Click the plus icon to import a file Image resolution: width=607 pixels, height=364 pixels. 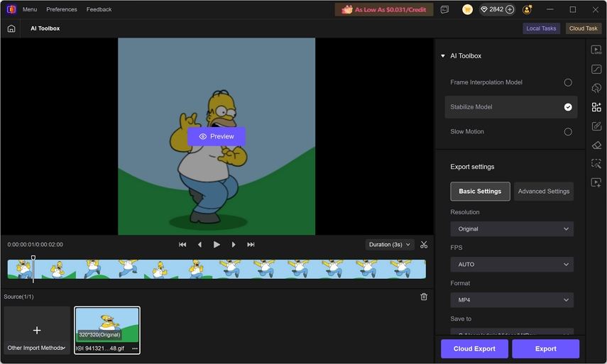(x=37, y=331)
